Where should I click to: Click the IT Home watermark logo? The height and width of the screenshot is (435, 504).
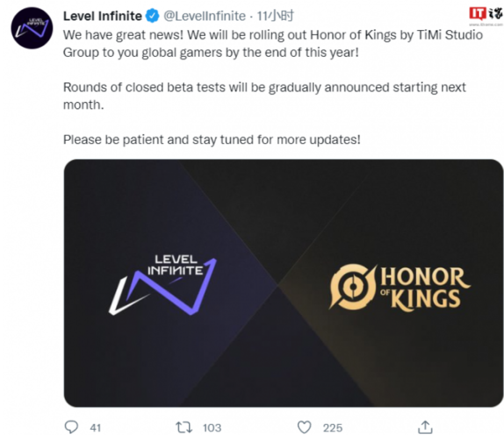click(x=486, y=16)
